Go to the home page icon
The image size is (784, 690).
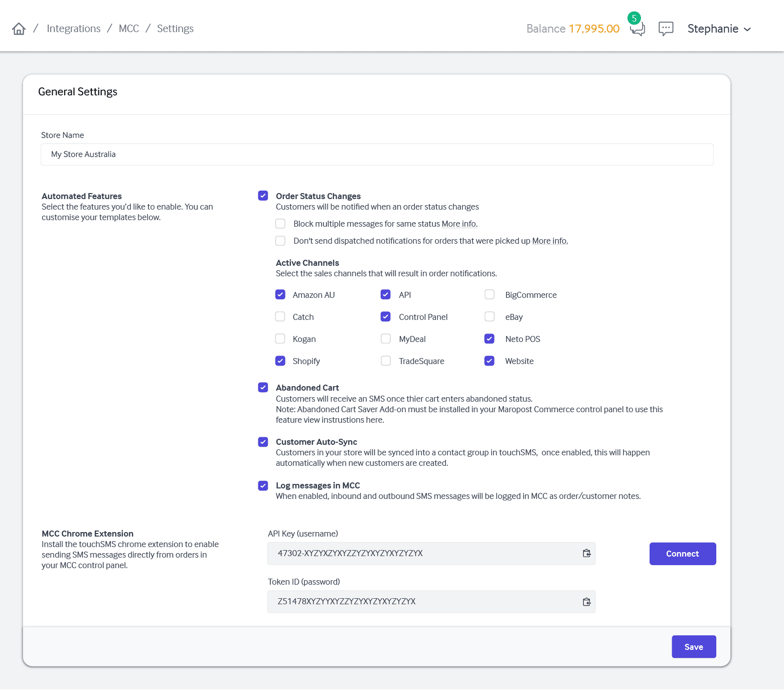(x=19, y=29)
